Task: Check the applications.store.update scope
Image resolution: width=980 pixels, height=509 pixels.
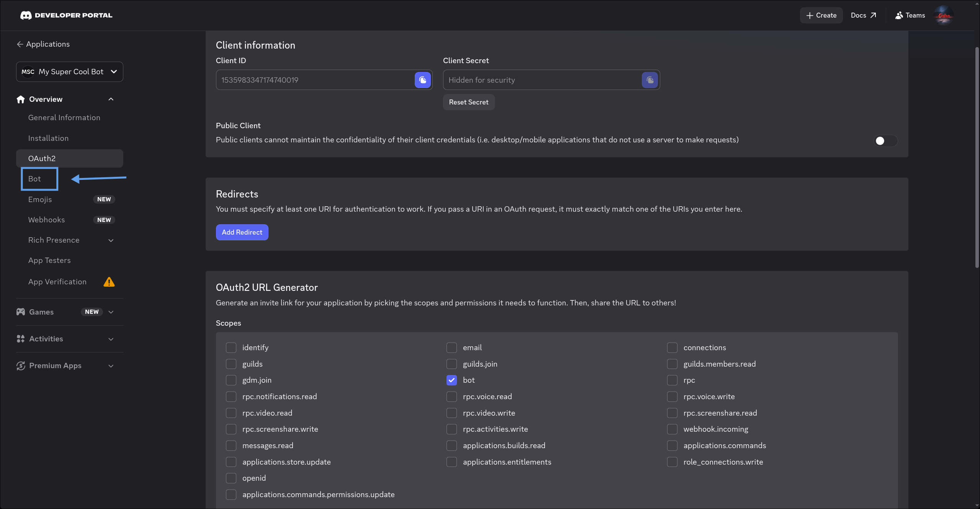Action: (231, 462)
